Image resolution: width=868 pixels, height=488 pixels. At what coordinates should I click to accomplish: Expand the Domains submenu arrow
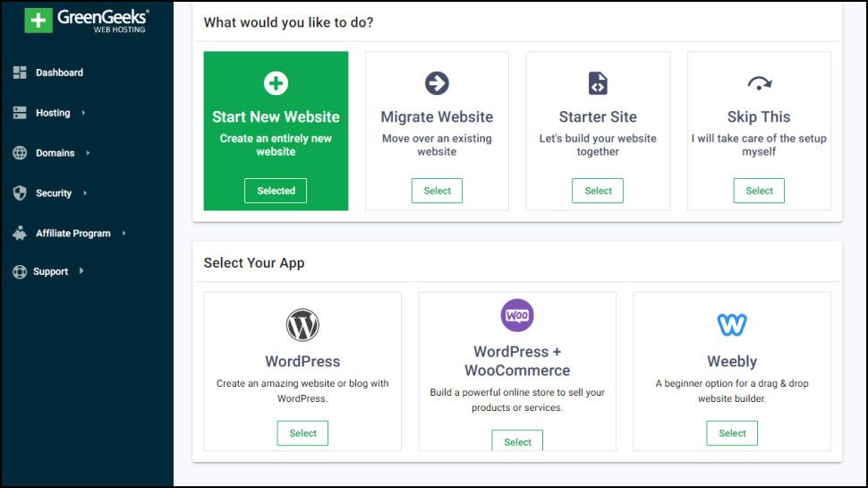pyautogui.click(x=88, y=153)
